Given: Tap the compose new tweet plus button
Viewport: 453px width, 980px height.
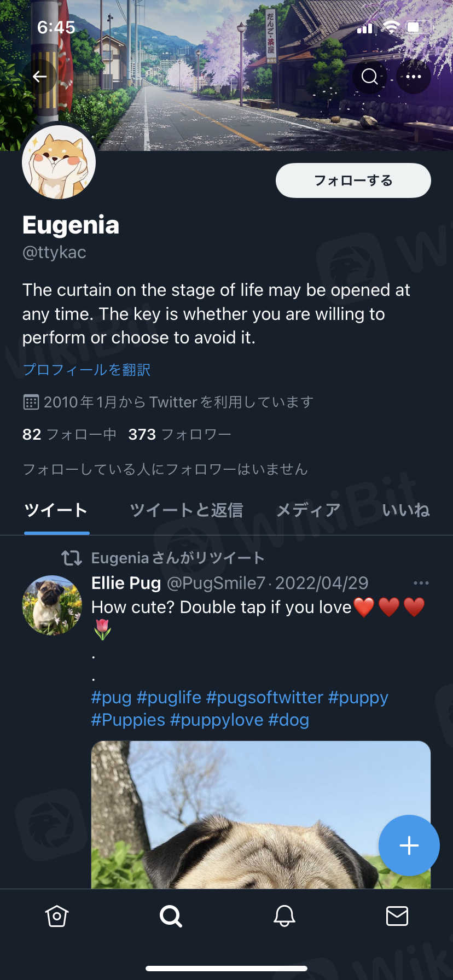Looking at the screenshot, I should coord(409,845).
